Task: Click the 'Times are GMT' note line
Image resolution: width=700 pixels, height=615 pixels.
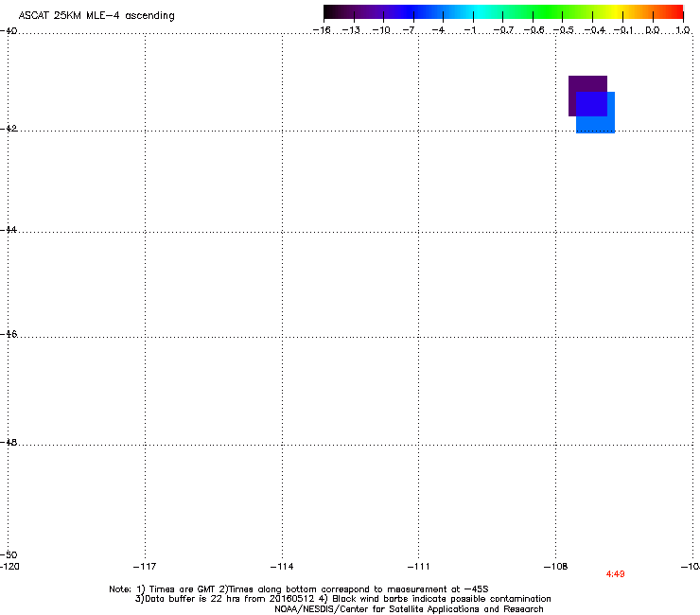Action: click(298, 589)
